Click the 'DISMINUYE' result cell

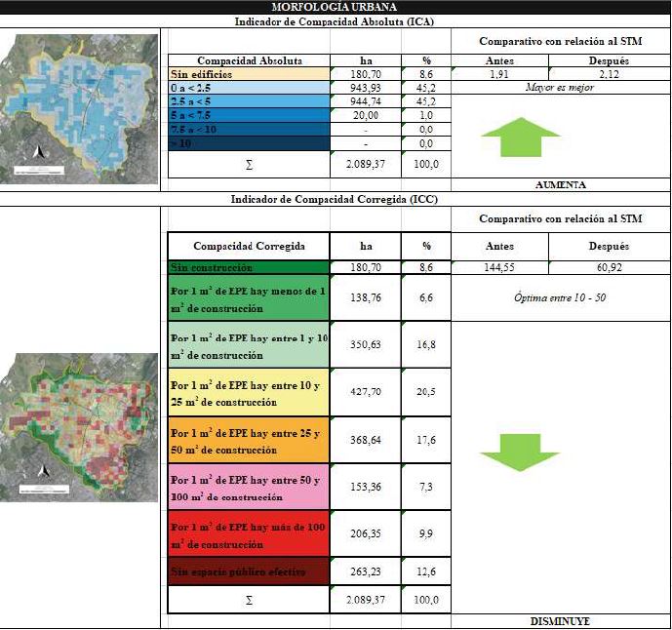(560, 621)
